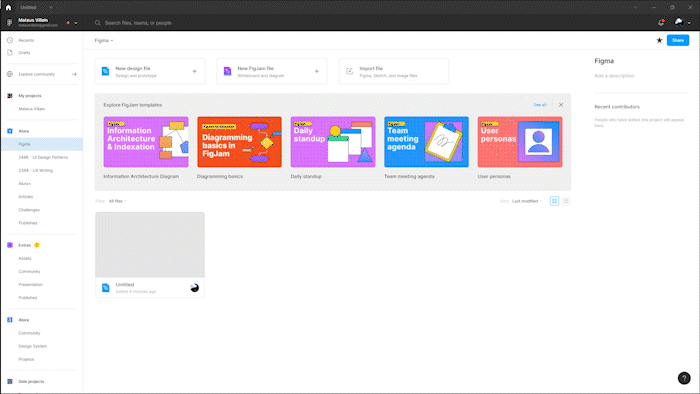700x394 pixels.
Task: Click the Explore community arrow icon
Action: 74,74
